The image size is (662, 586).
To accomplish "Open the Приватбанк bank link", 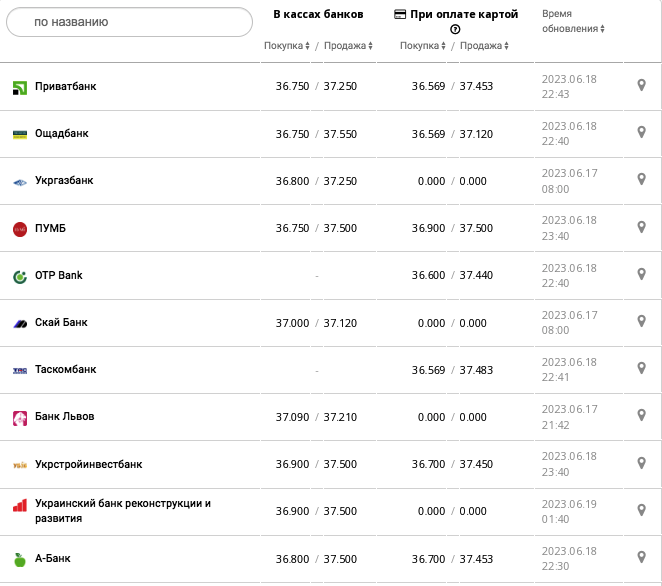I will tap(65, 86).
